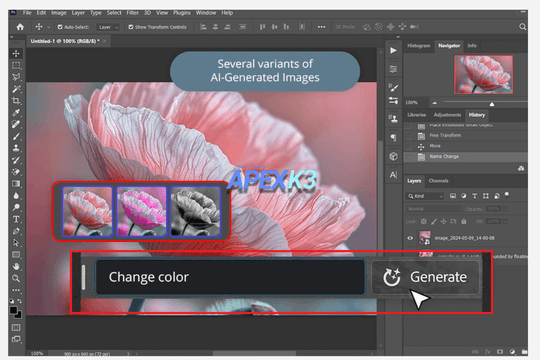
Task: Click the Change color prompt field
Action: [x=230, y=277]
